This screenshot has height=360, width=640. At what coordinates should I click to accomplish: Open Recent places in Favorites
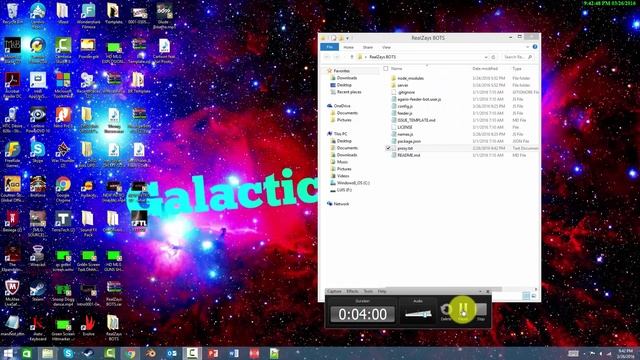(x=349, y=92)
